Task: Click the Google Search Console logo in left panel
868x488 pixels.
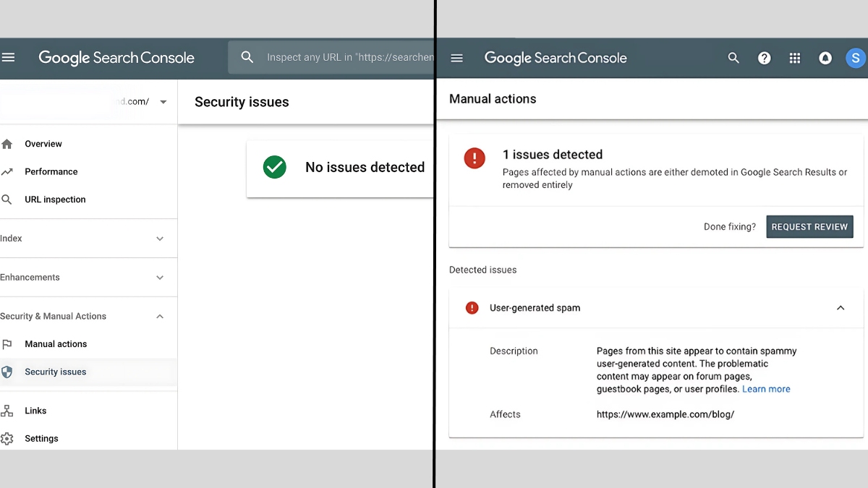Action: pos(116,58)
